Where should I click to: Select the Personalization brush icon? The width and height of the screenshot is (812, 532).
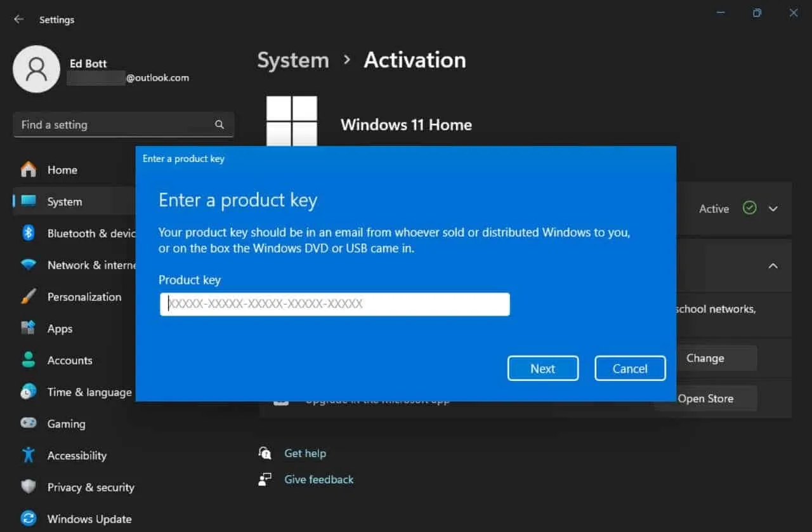click(x=29, y=296)
